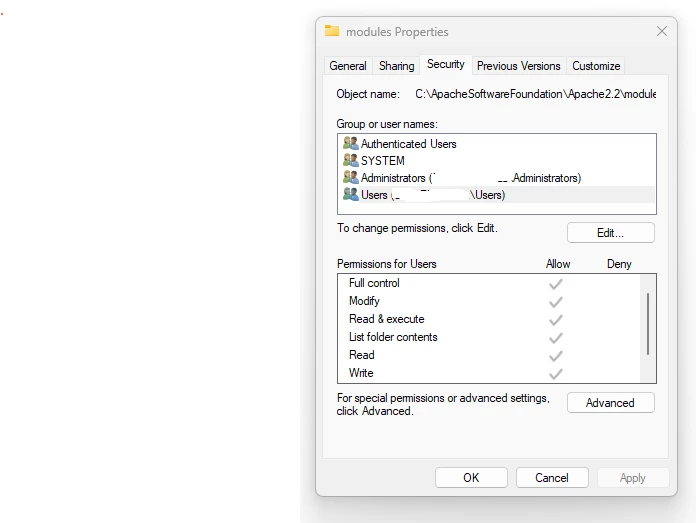
Task: Click the Full control Allow checkmark
Action: coord(556,284)
